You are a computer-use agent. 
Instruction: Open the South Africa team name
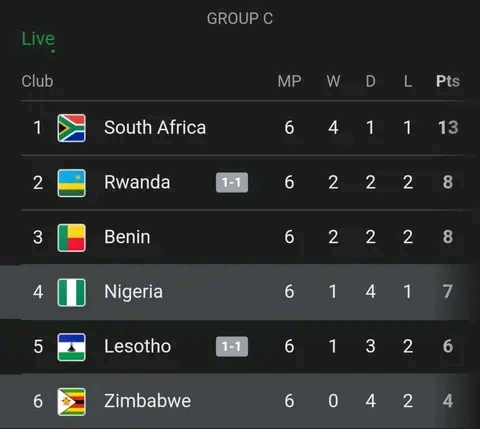pyautogui.click(x=155, y=127)
